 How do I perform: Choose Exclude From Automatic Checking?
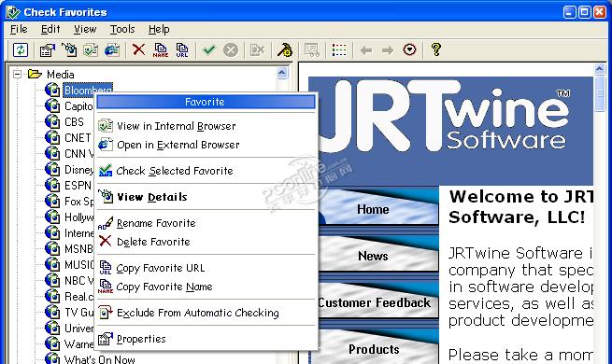[x=206, y=313]
